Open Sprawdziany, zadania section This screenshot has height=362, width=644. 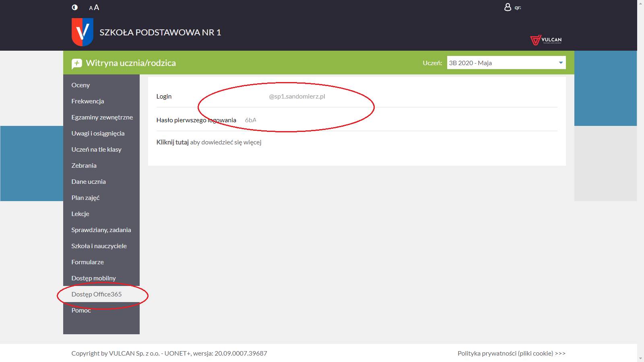tap(101, 230)
